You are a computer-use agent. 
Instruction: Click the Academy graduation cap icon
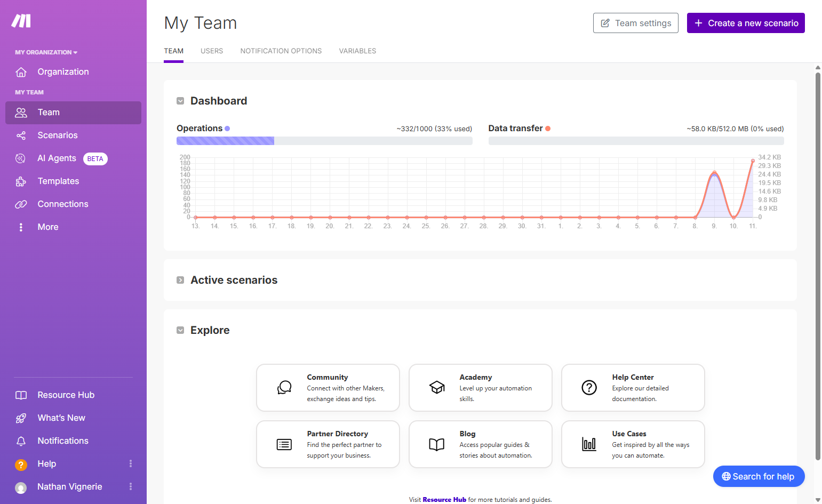pyautogui.click(x=437, y=388)
